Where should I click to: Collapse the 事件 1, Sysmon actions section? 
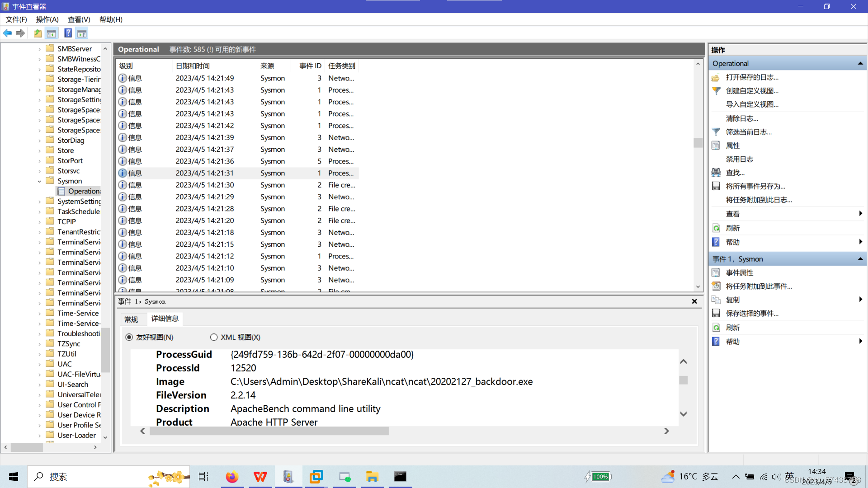click(x=860, y=259)
